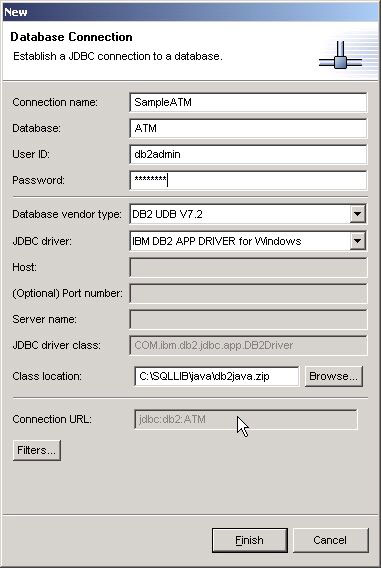Click the Browse... button
The image size is (381, 568).
coord(333,376)
